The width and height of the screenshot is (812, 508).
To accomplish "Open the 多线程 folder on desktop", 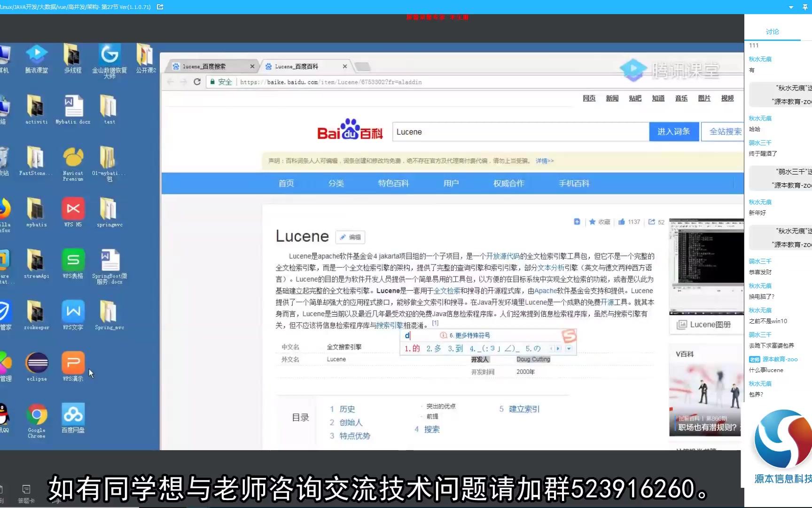I will coord(73,58).
